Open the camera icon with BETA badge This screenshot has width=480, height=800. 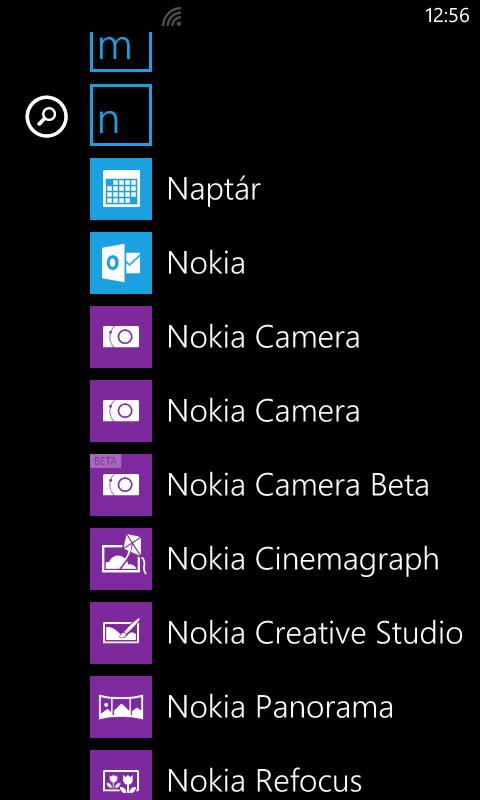tap(121, 485)
